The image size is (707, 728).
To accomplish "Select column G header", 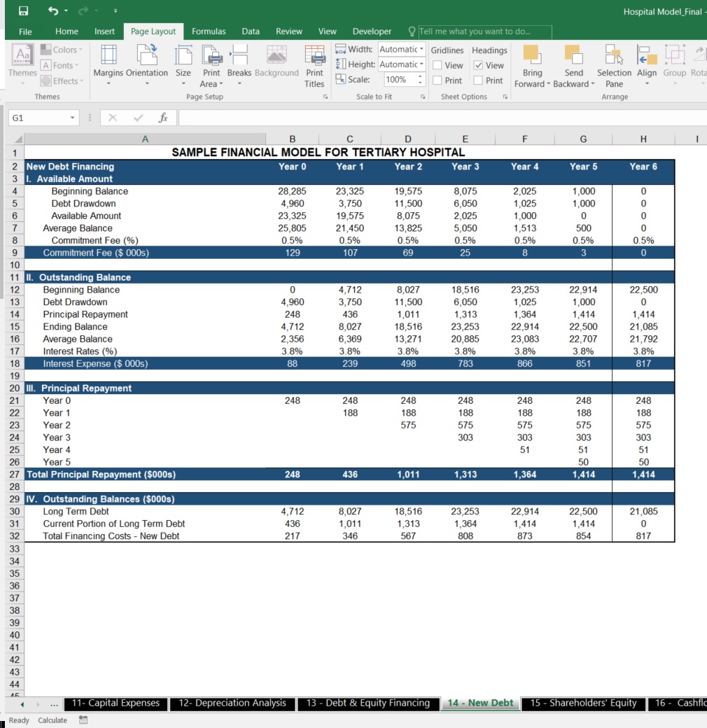I will click(583, 139).
